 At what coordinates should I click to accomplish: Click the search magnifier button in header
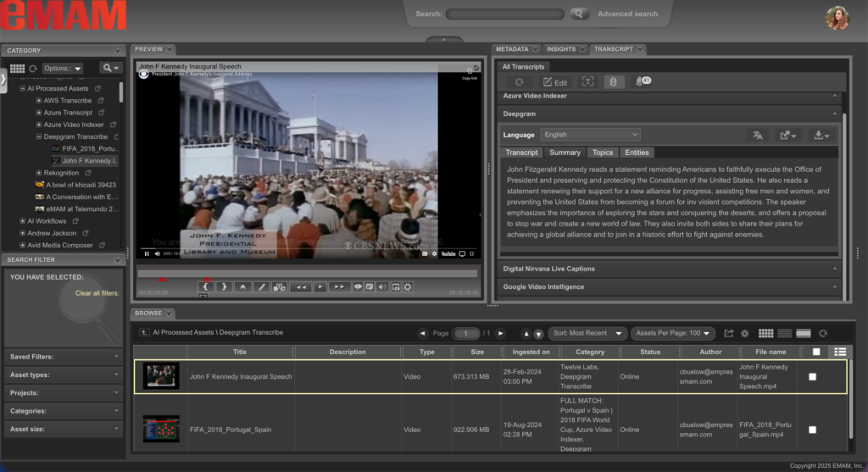578,14
